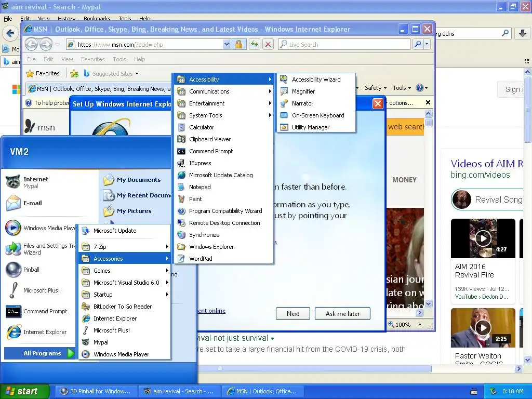Open Command Prompt in Accessories menu
Viewport: 532px width, 399px height.
coord(224,151)
